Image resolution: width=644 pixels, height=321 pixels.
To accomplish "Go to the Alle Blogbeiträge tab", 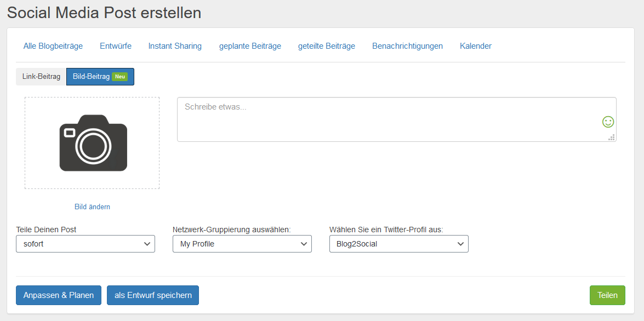I will point(53,46).
